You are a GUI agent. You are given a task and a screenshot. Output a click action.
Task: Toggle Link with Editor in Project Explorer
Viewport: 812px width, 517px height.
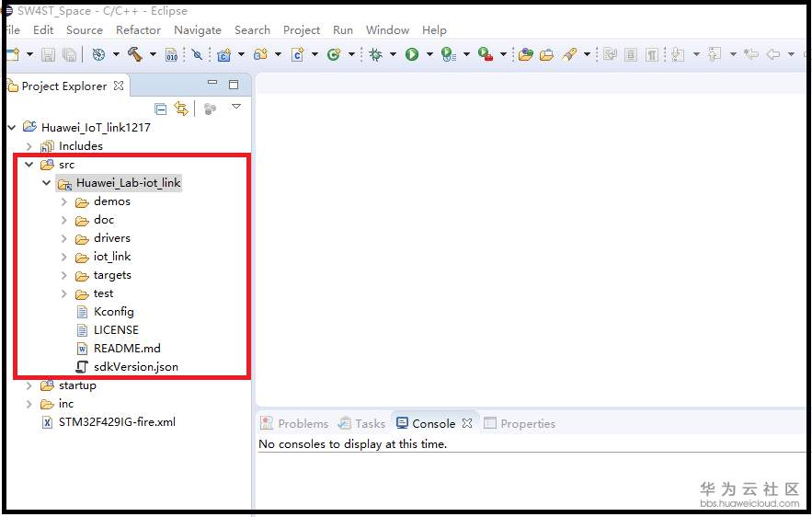[x=181, y=109]
